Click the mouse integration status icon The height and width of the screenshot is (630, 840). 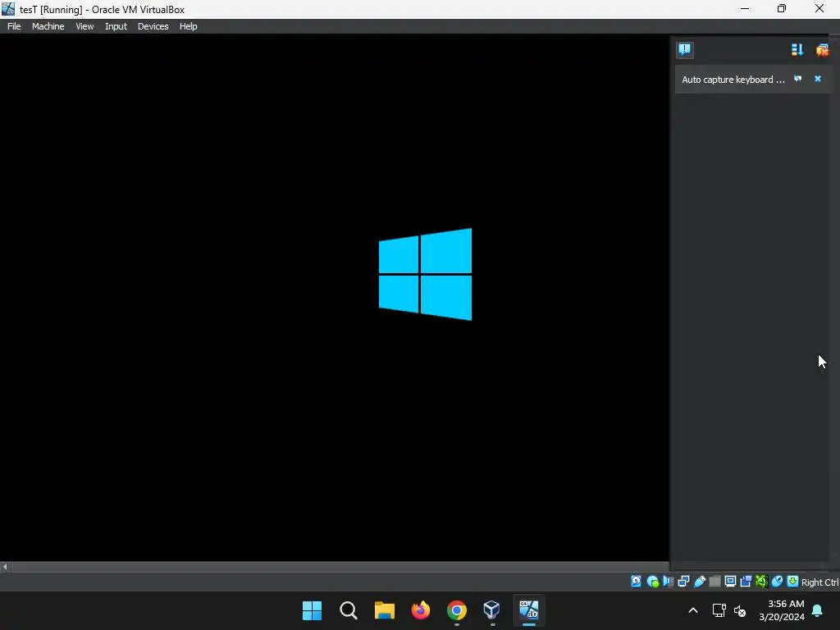(777, 582)
